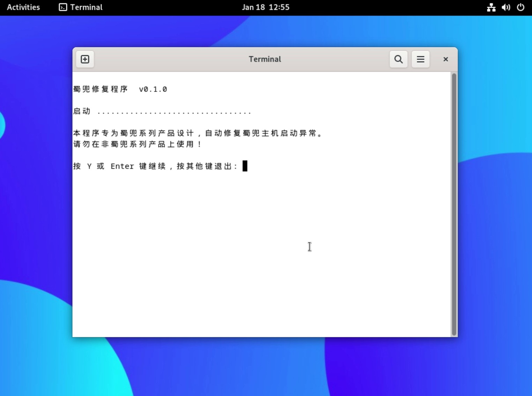Click the network status icon

(491, 7)
